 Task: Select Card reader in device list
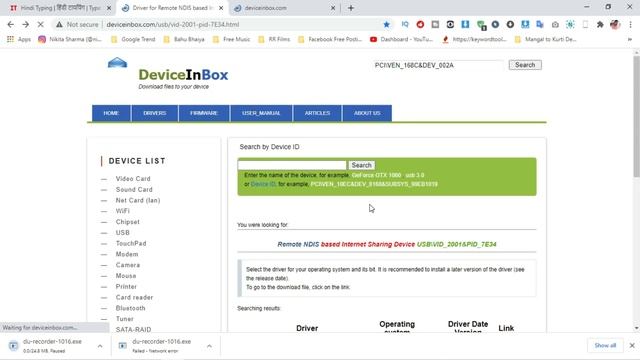pos(134,297)
